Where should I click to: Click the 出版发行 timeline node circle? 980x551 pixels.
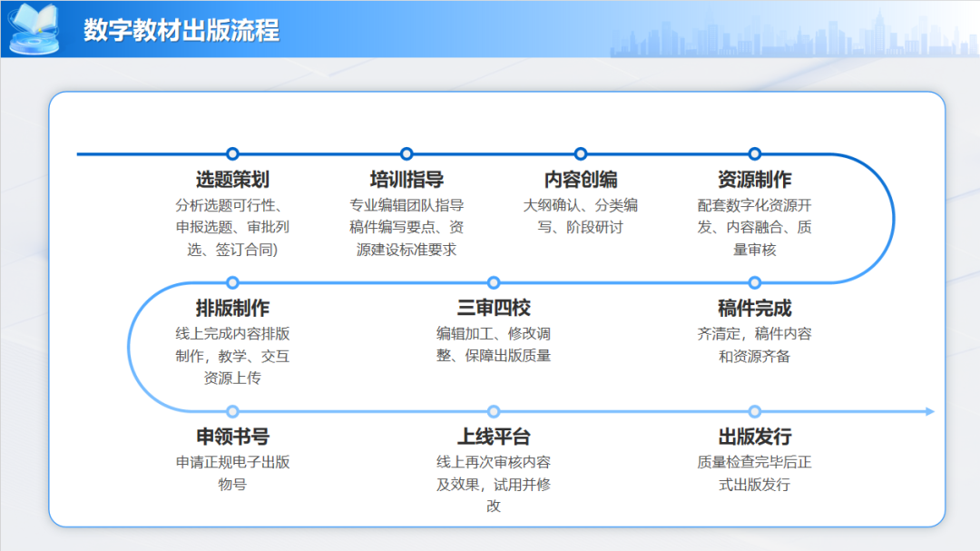tap(754, 411)
